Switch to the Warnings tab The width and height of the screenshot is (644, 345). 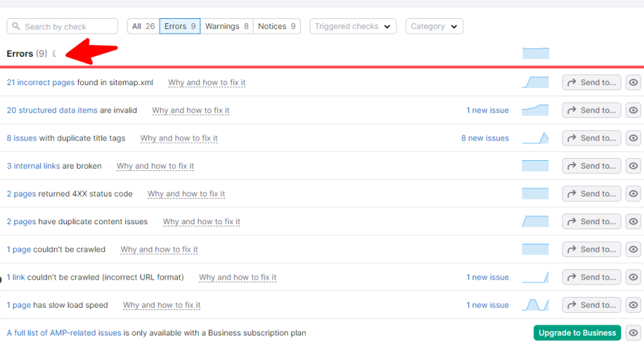pyautogui.click(x=227, y=26)
